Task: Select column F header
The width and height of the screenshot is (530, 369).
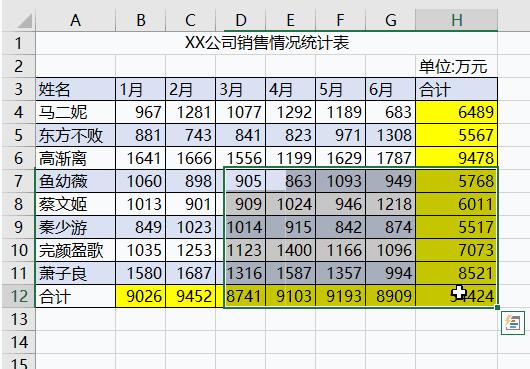Action: coord(340,20)
